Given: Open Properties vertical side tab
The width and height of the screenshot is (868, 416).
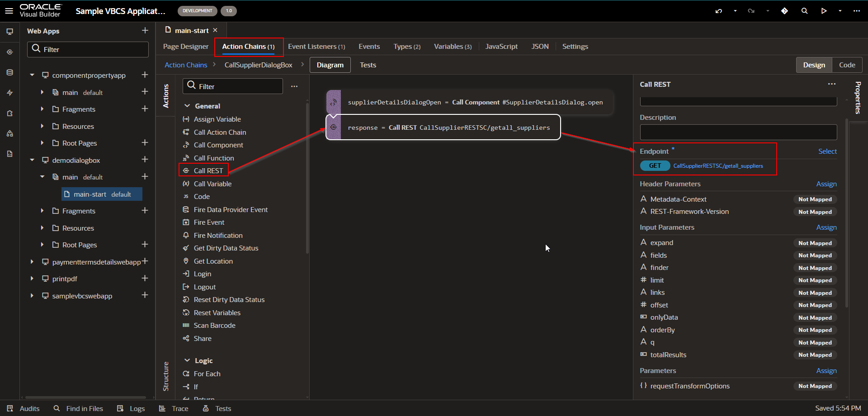Looking at the screenshot, I should [x=858, y=98].
